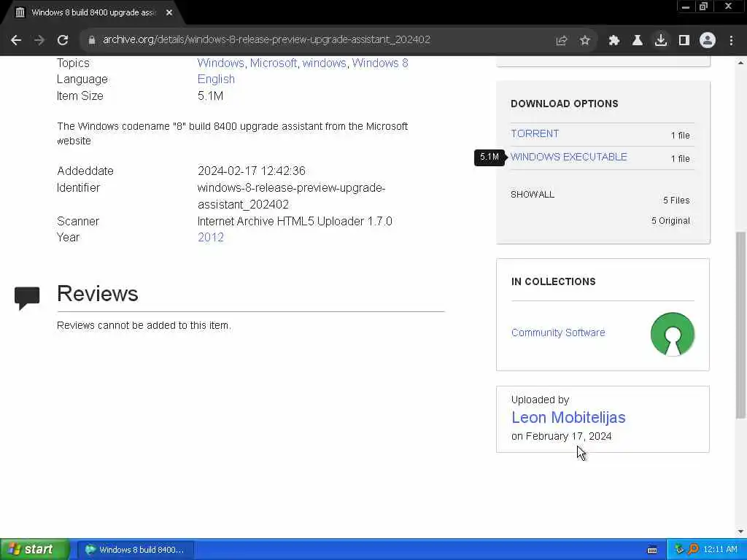
Task: Open the Extensions puzzle icon
Action: pyautogui.click(x=614, y=41)
